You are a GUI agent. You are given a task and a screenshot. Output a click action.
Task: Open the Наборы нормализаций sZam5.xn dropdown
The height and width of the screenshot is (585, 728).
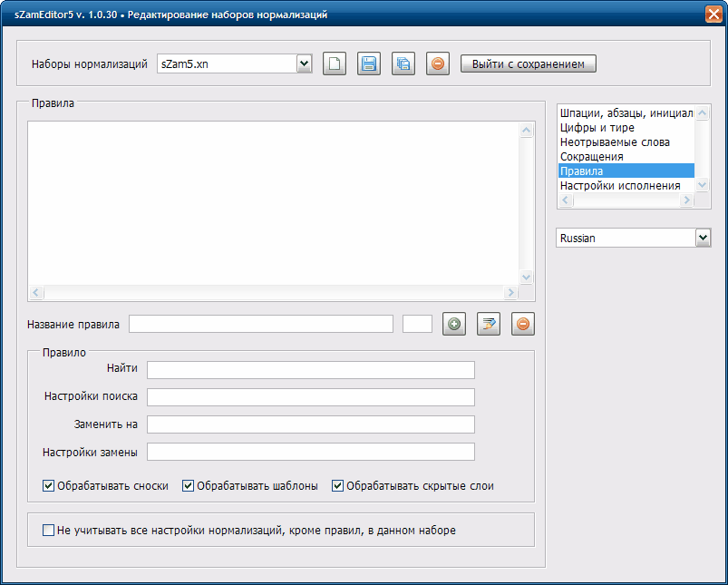coord(304,63)
